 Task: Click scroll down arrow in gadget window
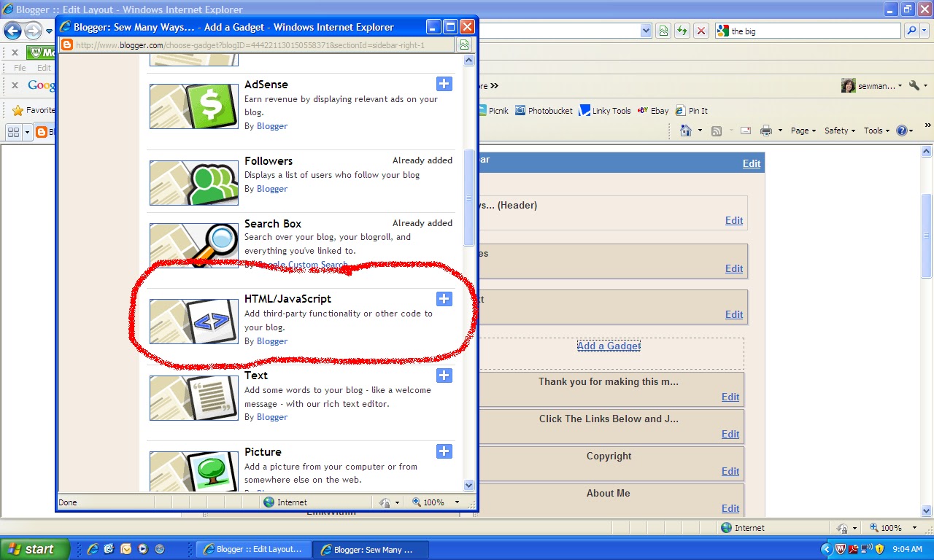pos(469,485)
